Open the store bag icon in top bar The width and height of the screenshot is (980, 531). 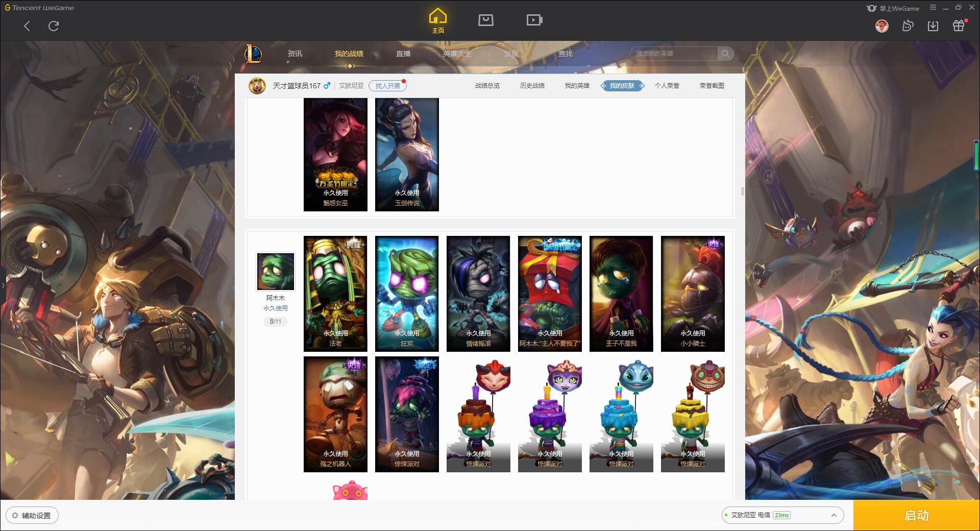pyautogui.click(x=485, y=20)
